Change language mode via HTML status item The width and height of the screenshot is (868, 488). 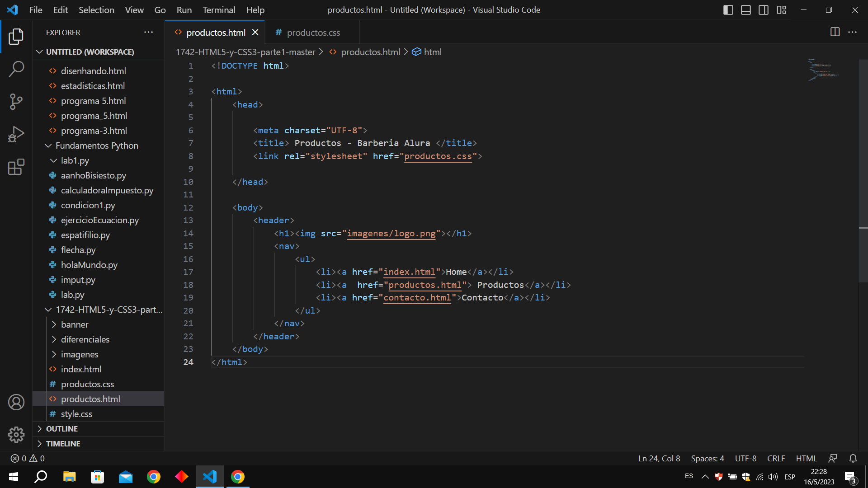point(806,458)
